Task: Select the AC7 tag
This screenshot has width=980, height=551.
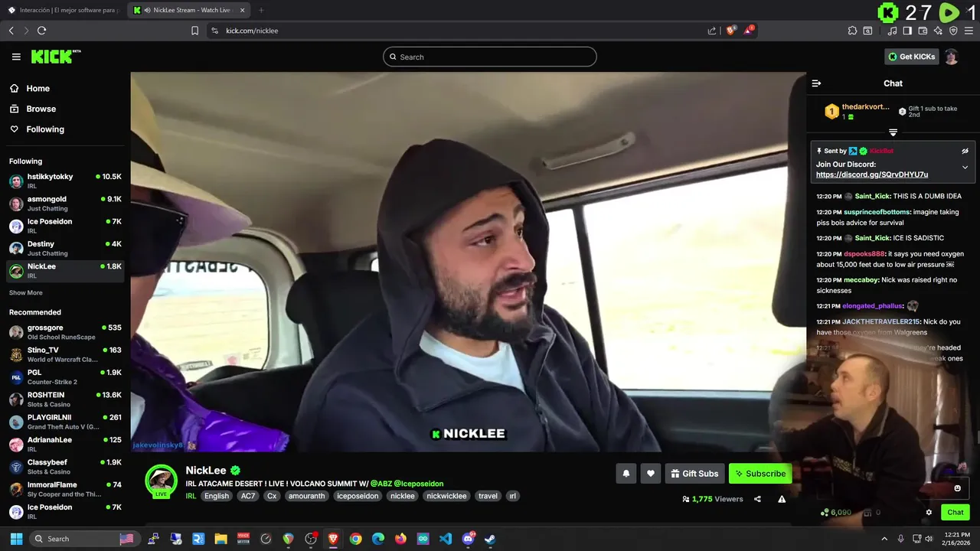Action: [x=247, y=496]
